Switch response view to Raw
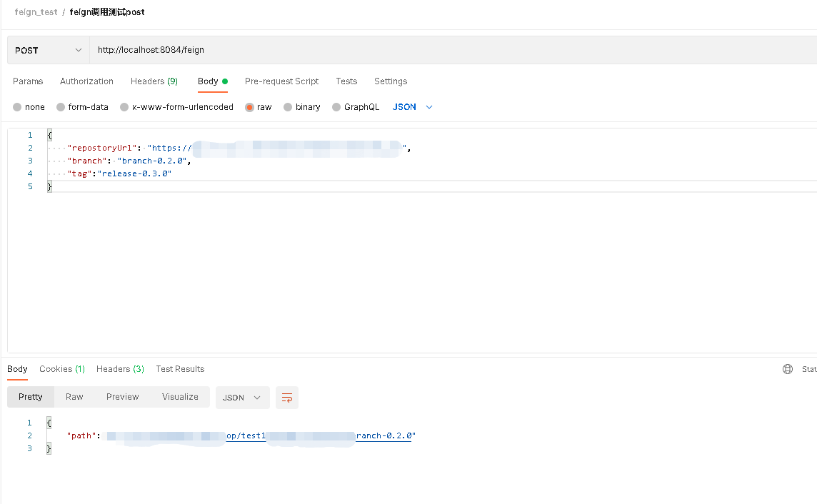This screenshot has height=504, width=817. (74, 397)
